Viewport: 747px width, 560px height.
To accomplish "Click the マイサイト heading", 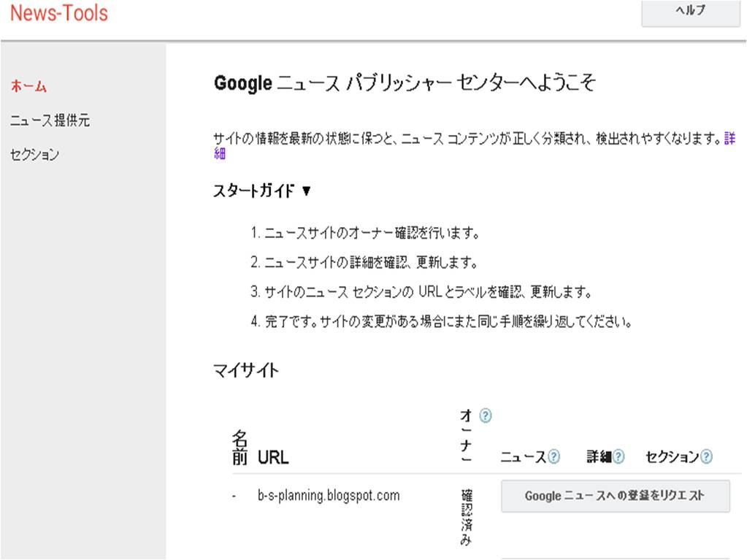I will (x=246, y=370).
